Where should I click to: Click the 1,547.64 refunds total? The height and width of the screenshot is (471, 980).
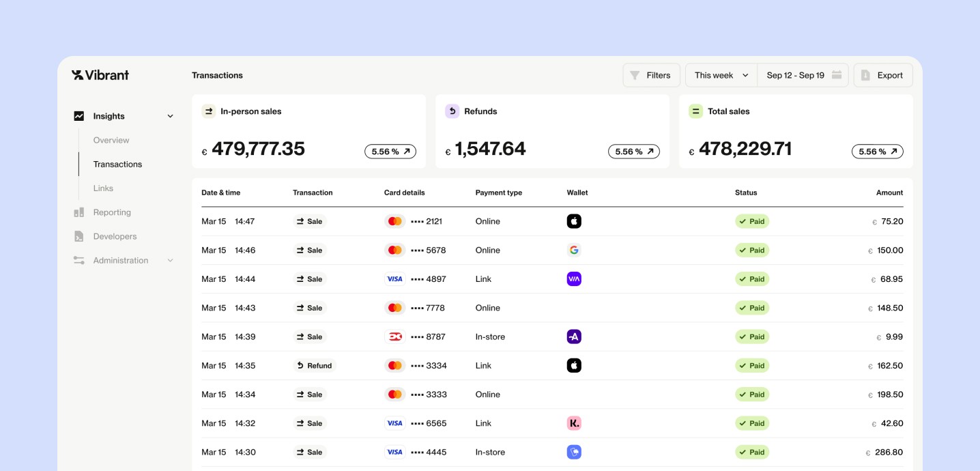coord(490,149)
